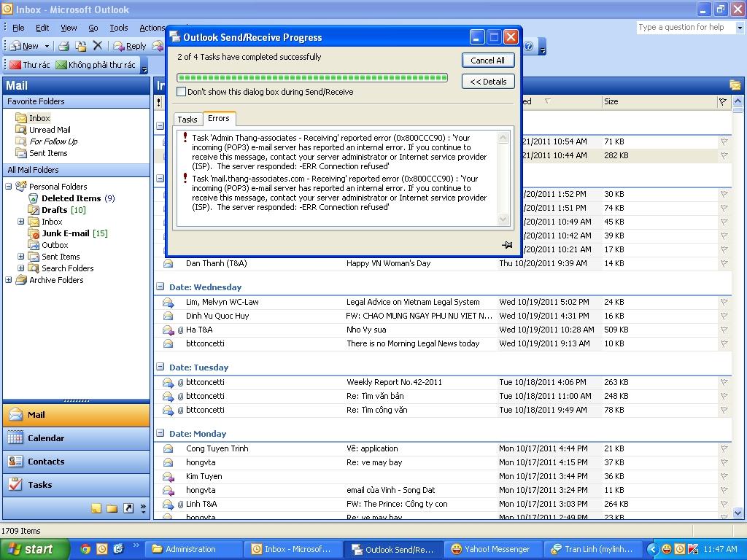Image resolution: width=747 pixels, height=560 pixels.
Task: Click the Move to Folder toolbar icon
Action: click(81, 46)
